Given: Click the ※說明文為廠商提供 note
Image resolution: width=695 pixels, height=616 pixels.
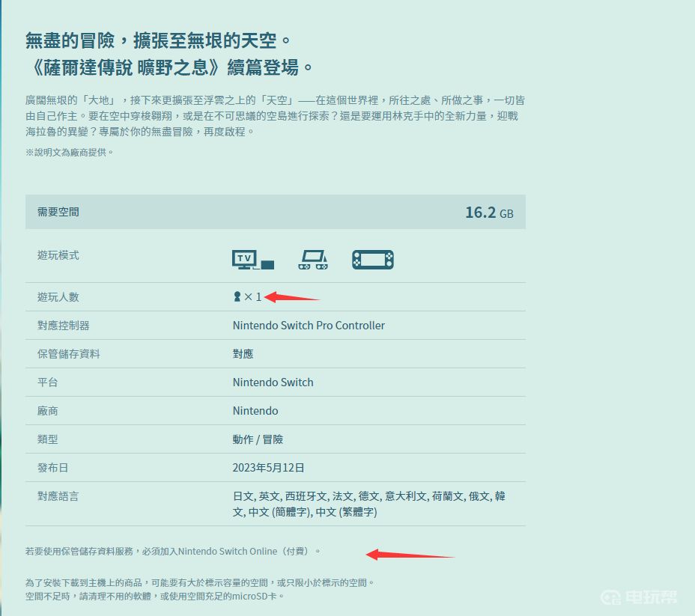Looking at the screenshot, I should [70, 153].
